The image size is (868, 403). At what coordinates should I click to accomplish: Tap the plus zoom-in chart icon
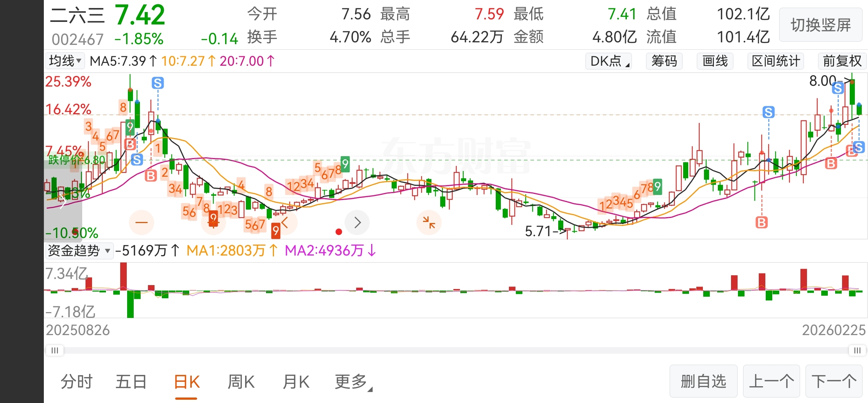pyautogui.click(x=213, y=222)
